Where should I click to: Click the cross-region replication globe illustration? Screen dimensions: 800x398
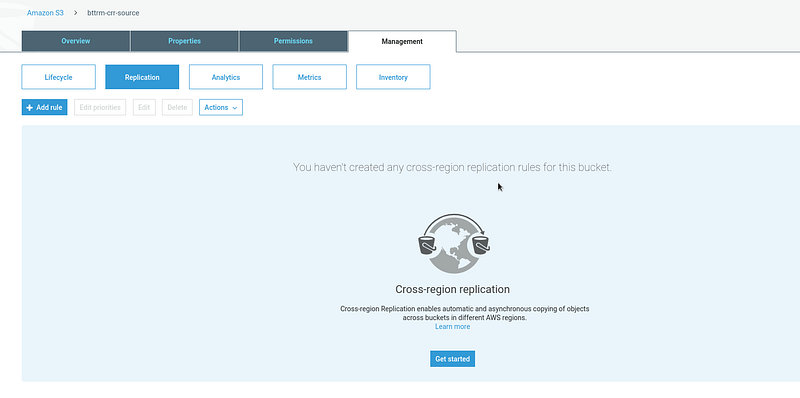coord(453,243)
